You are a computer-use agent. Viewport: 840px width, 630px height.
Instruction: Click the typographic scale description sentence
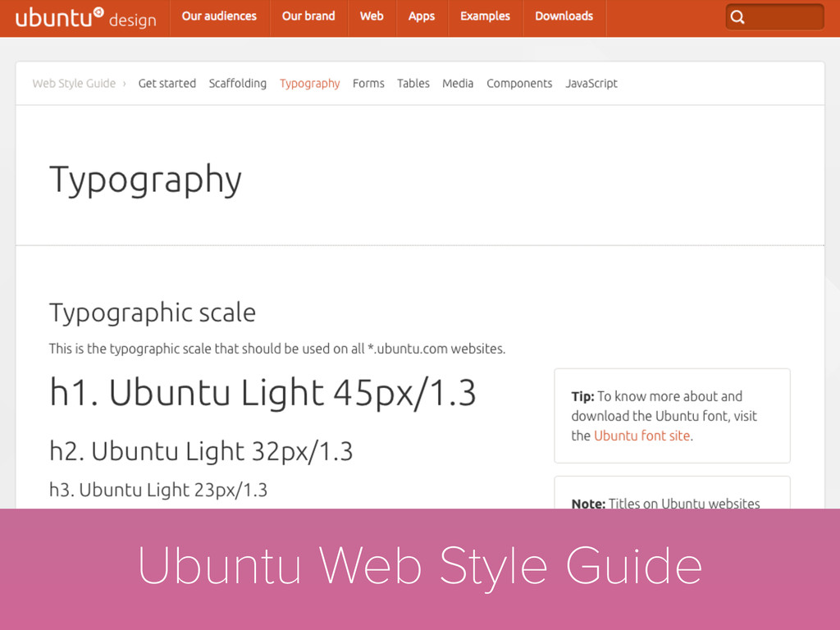[277, 349]
